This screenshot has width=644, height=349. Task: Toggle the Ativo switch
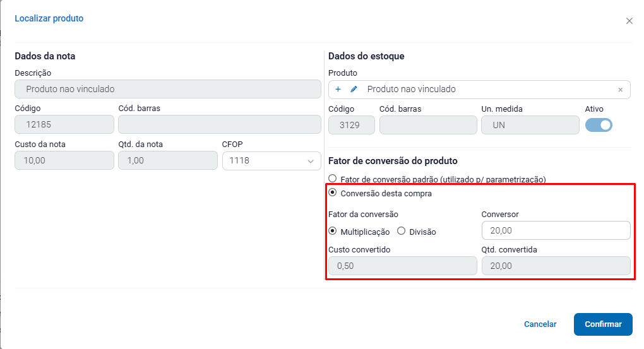coord(599,125)
